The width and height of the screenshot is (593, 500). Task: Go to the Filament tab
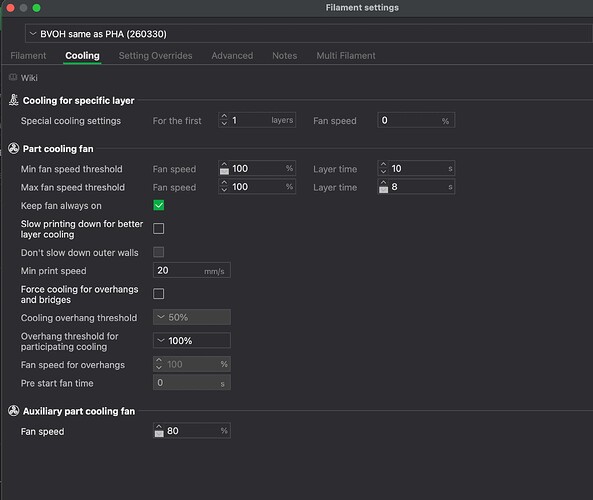click(28, 56)
